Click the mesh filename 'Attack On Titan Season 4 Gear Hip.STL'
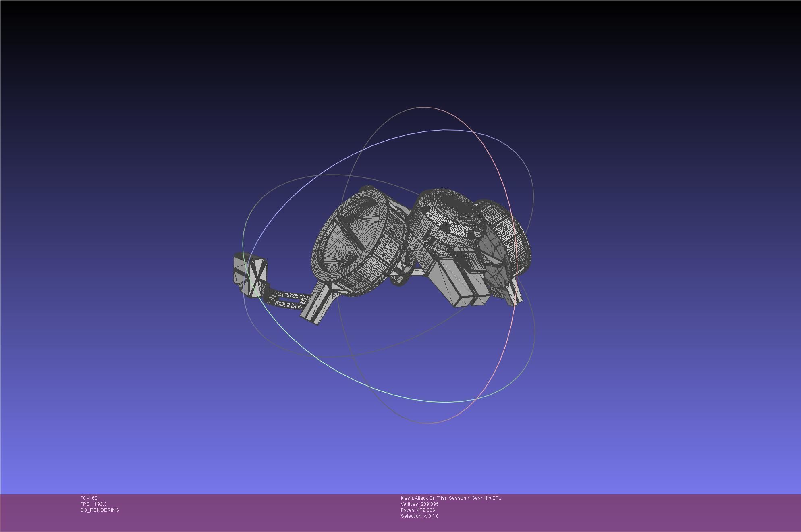 point(458,498)
